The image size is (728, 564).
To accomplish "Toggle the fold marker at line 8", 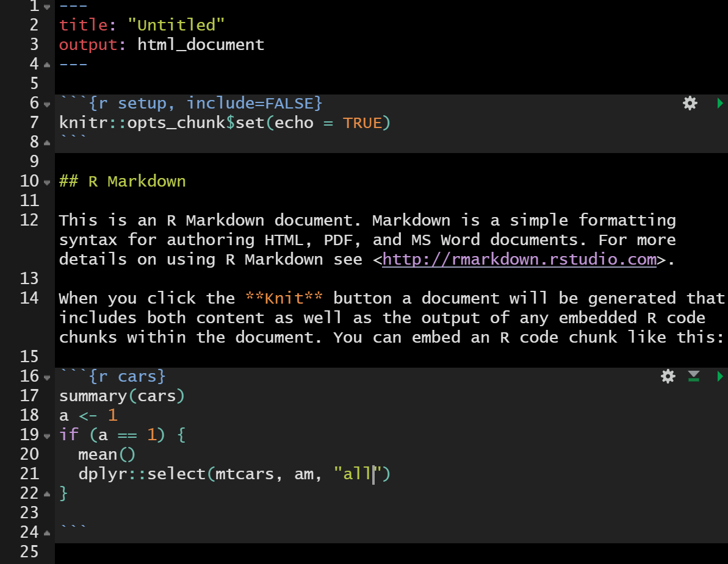I will (x=46, y=141).
